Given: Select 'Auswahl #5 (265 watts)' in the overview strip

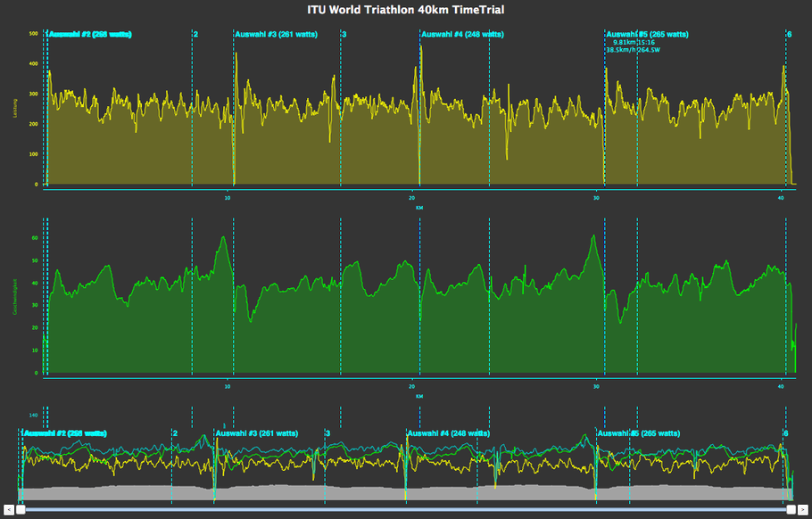Looking at the screenshot, I should click(x=639, y=433).
